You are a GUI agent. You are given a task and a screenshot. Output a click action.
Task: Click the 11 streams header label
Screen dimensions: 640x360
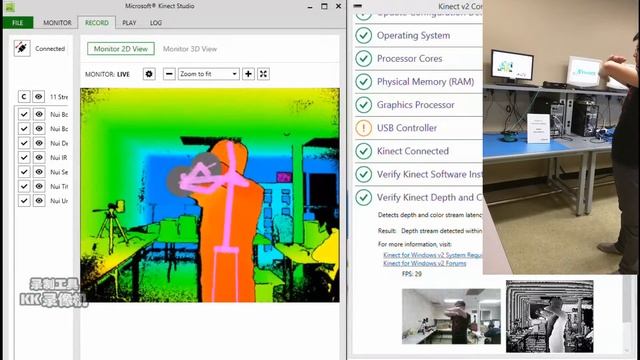coord(59,97)
